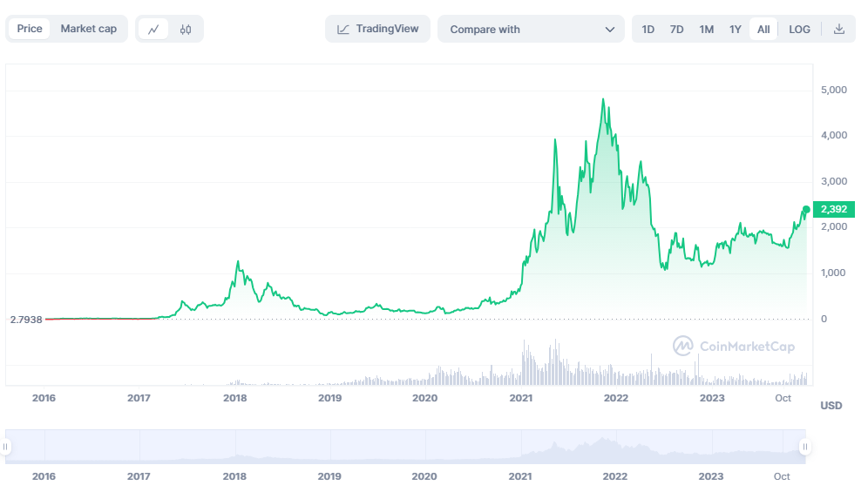868x492 pixels.
Task: Click the 5,000 axis label
Action: [834, 90]
